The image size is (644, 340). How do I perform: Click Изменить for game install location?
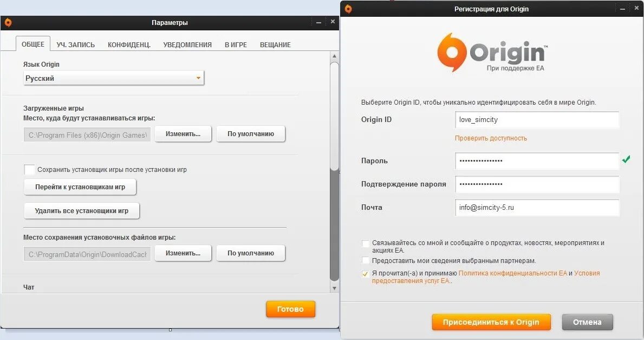tap(183, 134)
